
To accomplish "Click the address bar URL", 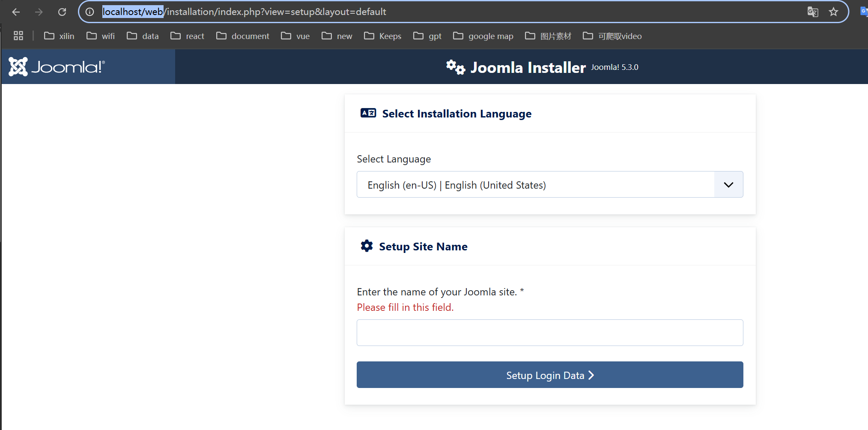I will coord(244,12).
